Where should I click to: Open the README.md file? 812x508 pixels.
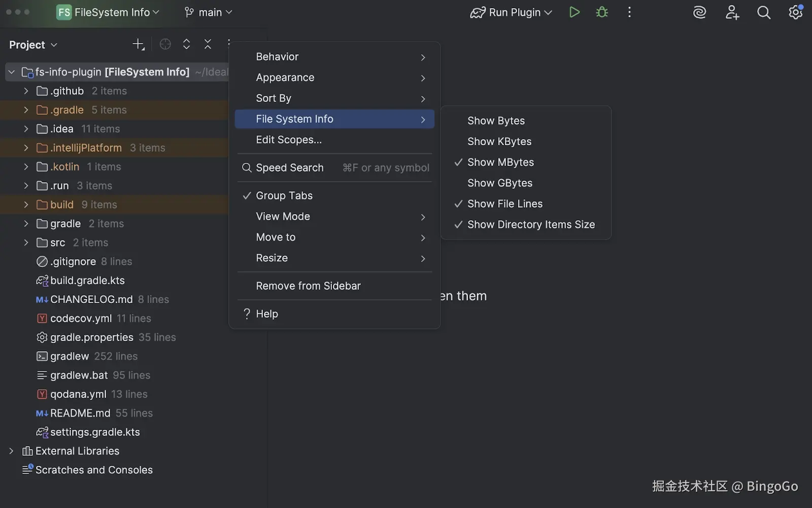pyautogui.click(x=79, y=413)
